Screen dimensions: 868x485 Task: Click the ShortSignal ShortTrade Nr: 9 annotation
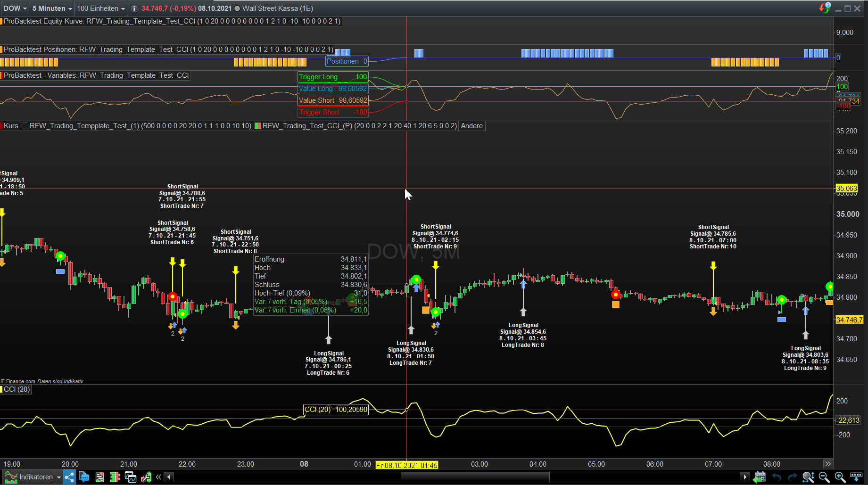[x=435, y=237]
